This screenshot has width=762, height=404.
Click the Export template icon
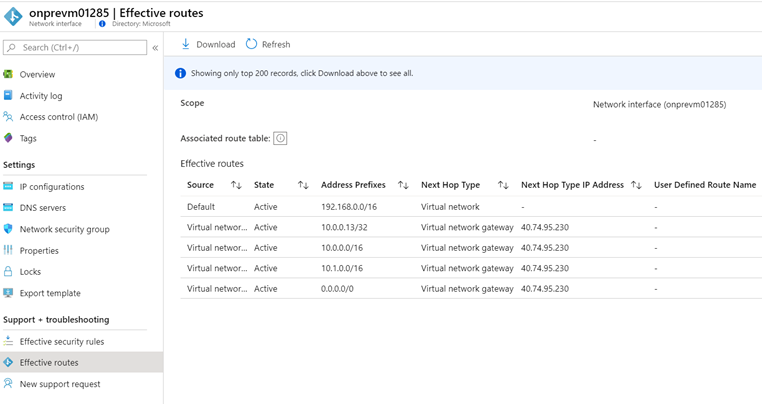(8, 293)
